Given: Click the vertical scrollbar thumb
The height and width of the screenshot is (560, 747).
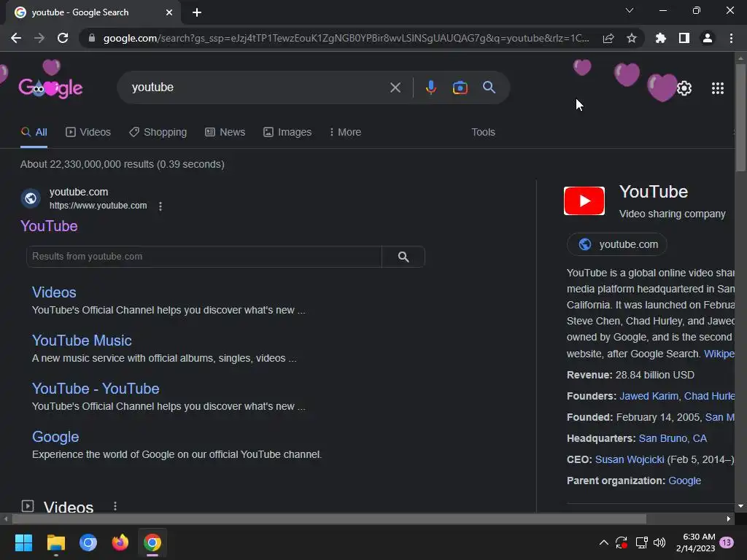Looking at the screenshot, I should [x=740, y=117].
